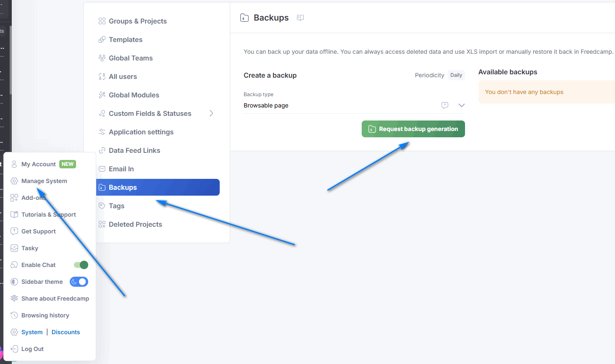Click Request backup generation button
The image size is (615, 364).
(413, 129)
